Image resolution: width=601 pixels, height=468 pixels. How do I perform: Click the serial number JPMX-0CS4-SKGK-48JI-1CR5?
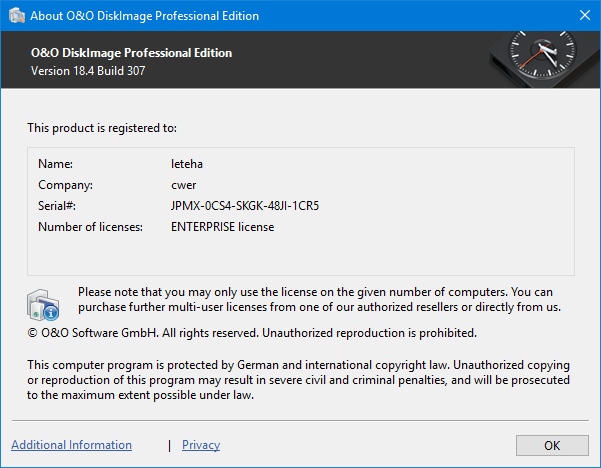pyautogui.click(x=245, y=206)
